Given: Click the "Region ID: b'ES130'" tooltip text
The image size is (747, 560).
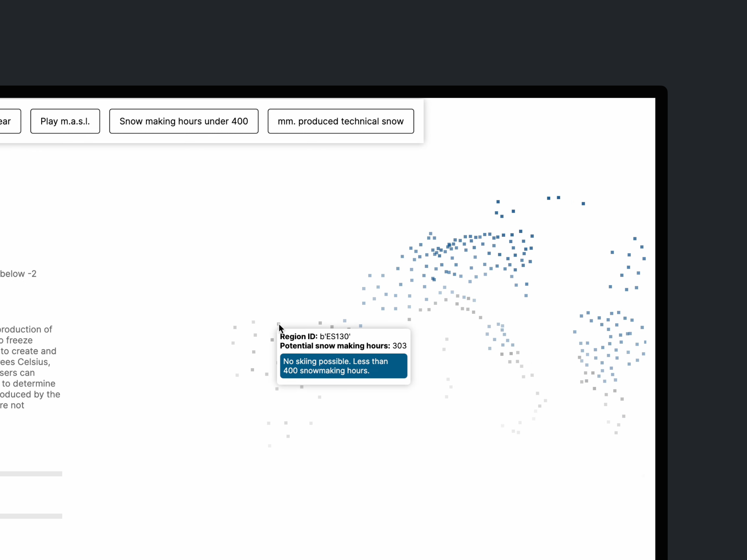Looking at the screenshot, I should tap(315, 336).
